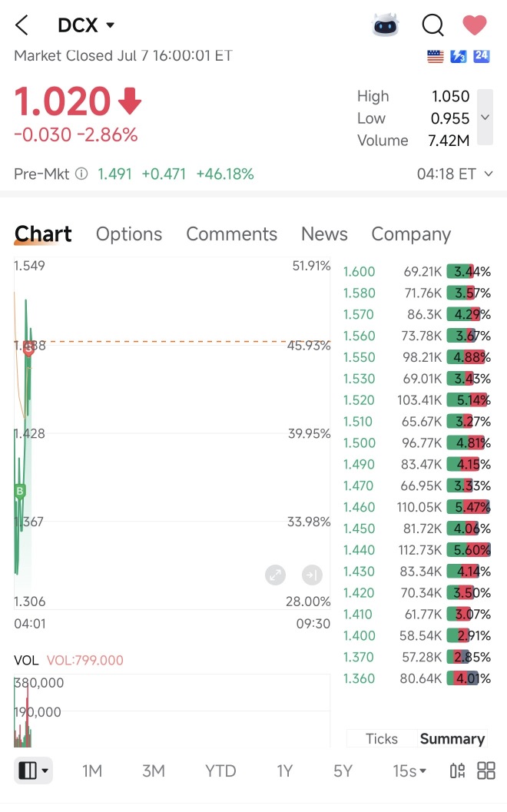The height and width of the screenshot is (812, 507).
Task: Select the Ticks view toggle
Action: click(382, 738)
